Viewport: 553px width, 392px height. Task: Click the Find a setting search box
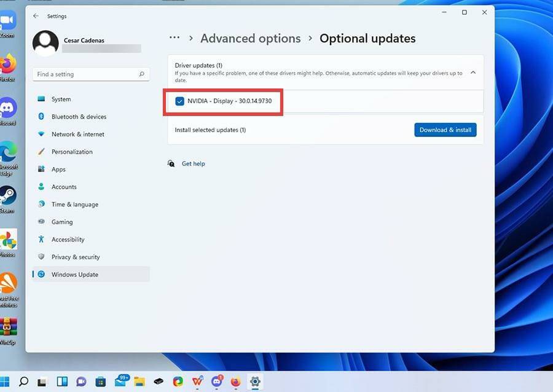pyautogui.click(x=91, y=74)
